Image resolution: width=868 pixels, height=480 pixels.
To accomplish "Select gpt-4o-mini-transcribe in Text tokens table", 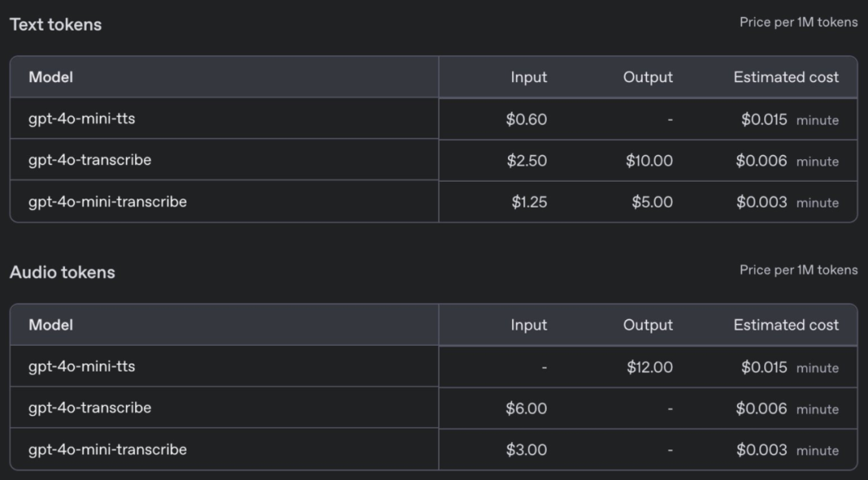I will (x=108, y=202).
